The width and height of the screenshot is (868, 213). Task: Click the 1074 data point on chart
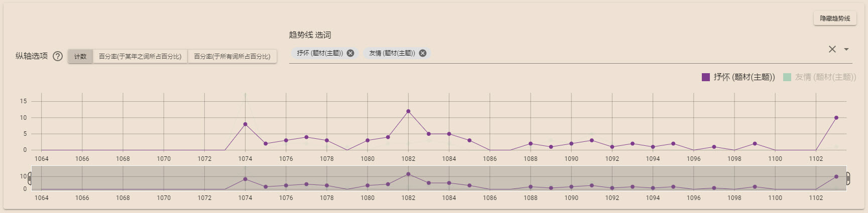[245, 124]
